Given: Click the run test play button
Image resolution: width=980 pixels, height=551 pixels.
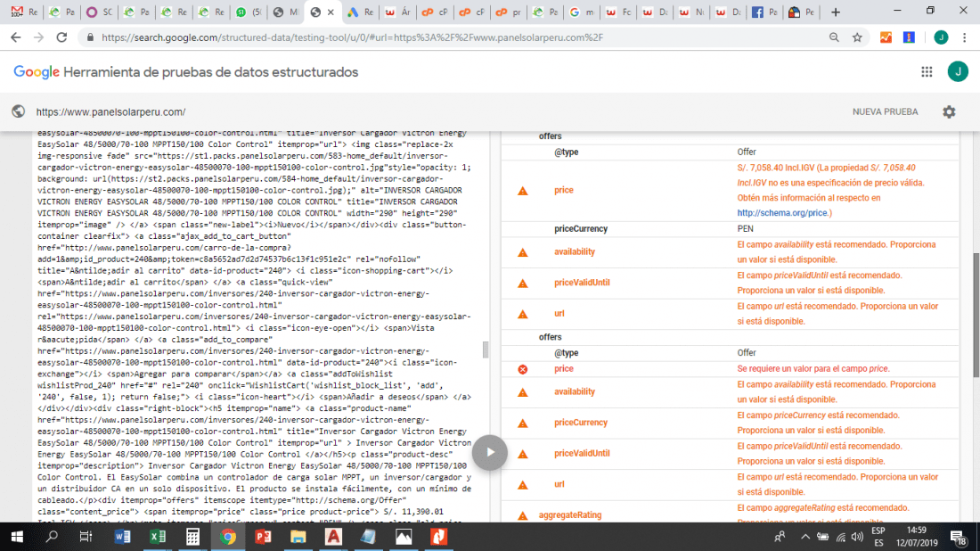Looking at the screenshot, I should click(489, 452).
